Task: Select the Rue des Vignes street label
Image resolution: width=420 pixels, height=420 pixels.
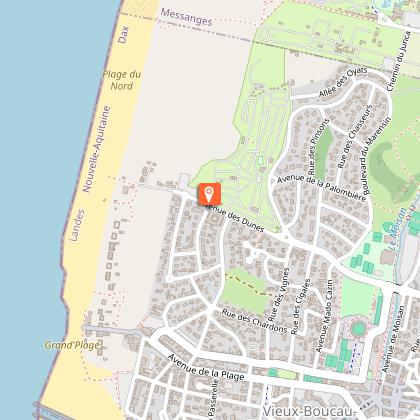Action: click(278, 292)
